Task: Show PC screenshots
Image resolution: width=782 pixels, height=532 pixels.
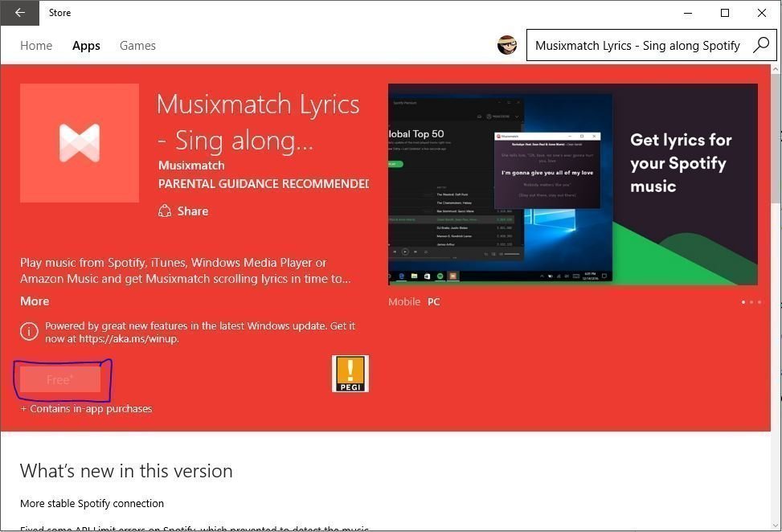Action: coord(433,301)
